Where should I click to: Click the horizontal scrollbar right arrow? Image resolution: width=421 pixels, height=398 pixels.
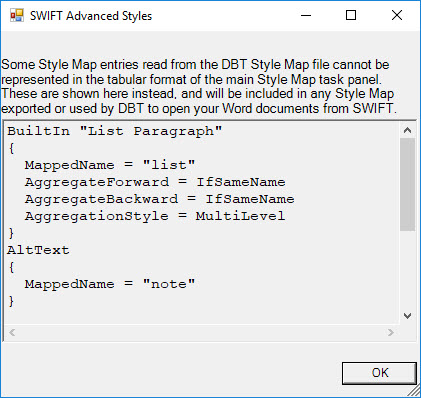391,332
